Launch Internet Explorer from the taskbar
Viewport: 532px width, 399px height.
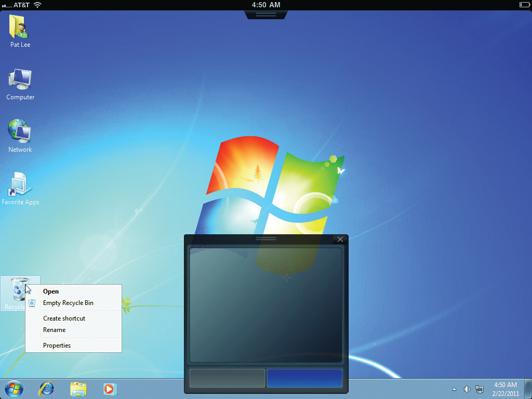click(x=47, y=388)
